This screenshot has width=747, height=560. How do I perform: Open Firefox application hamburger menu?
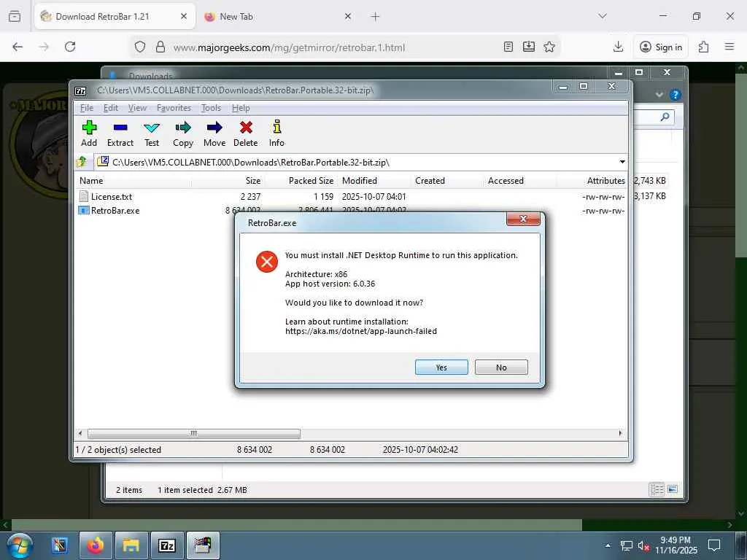(729, 47)
